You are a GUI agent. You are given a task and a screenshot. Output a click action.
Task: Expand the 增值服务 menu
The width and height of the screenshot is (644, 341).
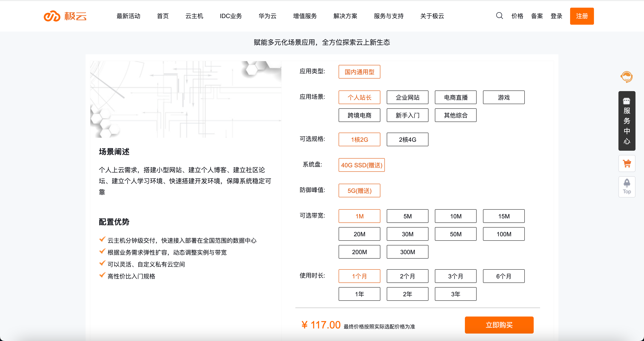[x=305, y=16]
